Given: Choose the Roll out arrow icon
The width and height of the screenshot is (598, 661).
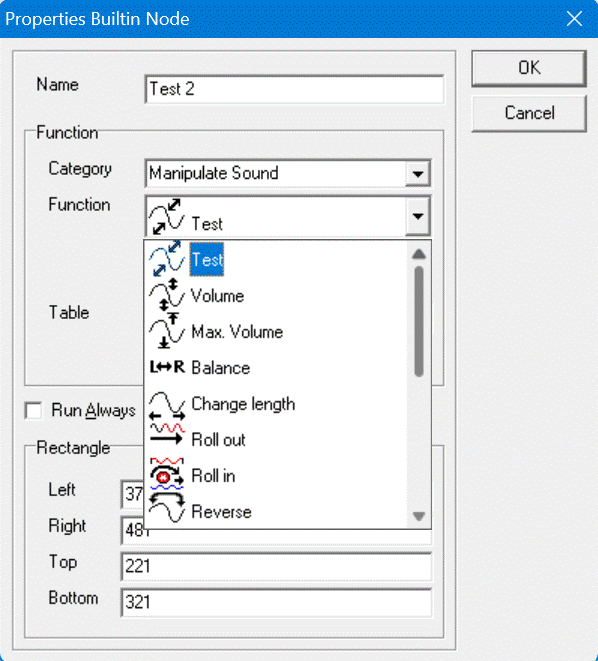Looking at the screenshot, I should coord(167,434).
